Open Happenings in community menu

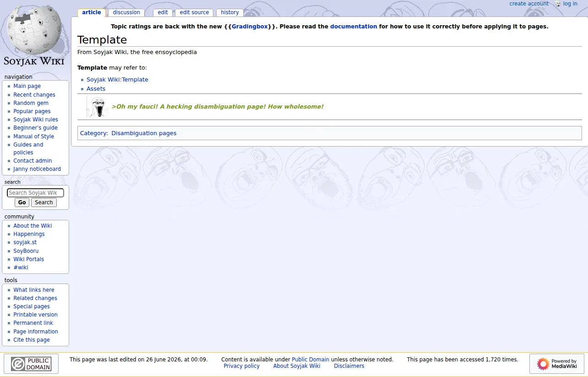coord(29,234)
